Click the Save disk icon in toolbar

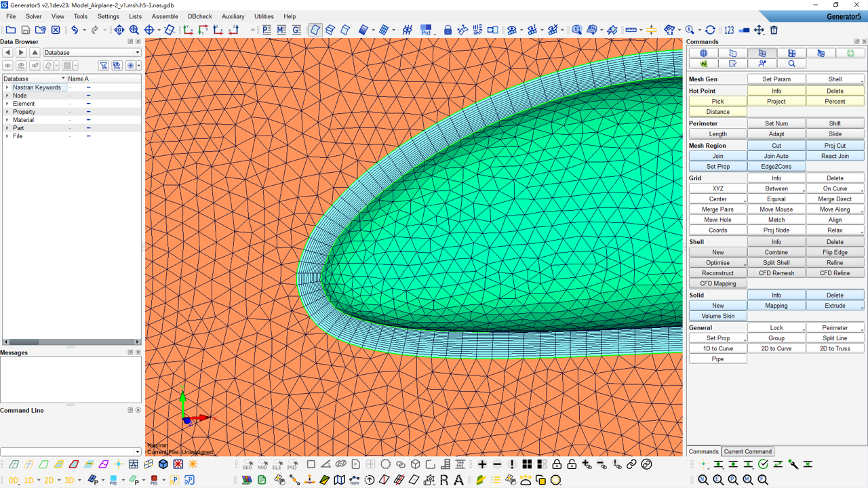(26, 30)
